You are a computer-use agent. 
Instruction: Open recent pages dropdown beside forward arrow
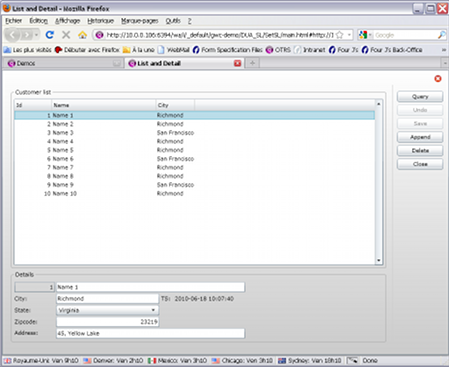click(36, 35)
